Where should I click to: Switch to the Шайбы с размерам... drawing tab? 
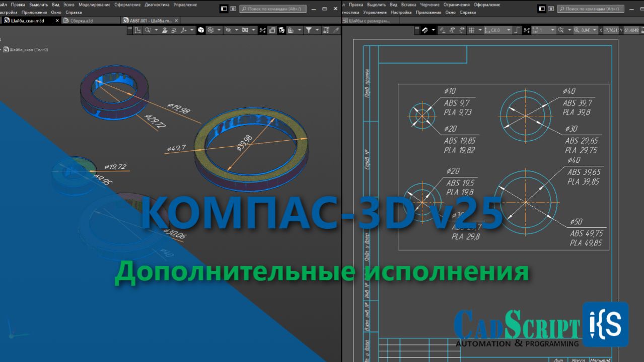[370, 21]
